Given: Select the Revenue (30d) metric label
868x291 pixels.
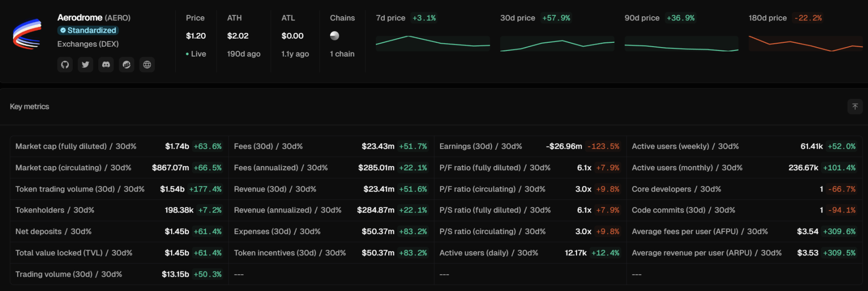Looking at the screenshot, I should click(x=275, y=189).
